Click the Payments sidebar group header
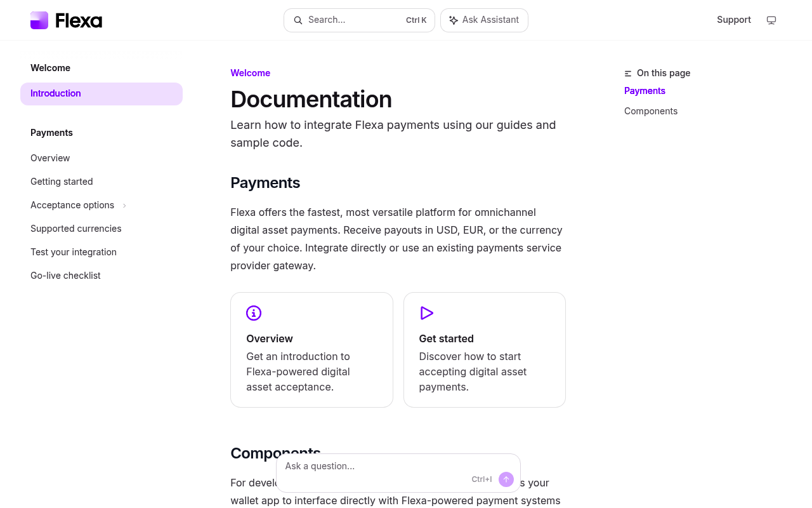The height and width of the screenshot is (508, 812). point(51,133)
